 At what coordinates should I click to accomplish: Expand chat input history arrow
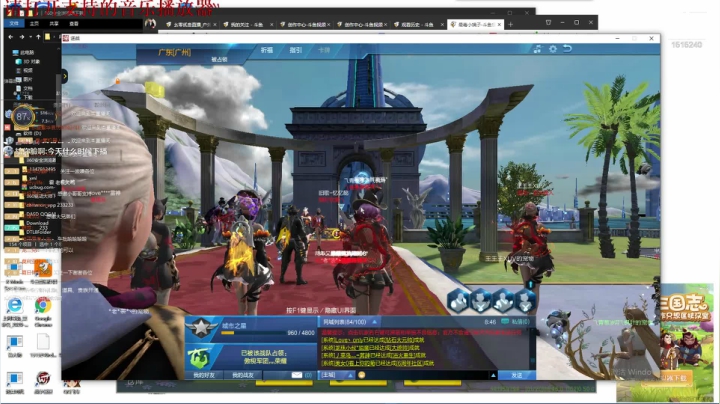493,375
